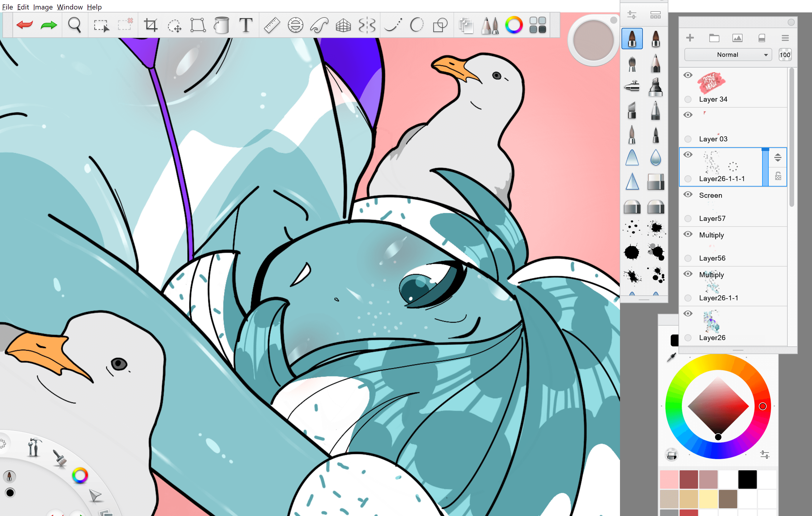This screenshot has height=516, width=812.
Task: Open the Color Editor wheel icon
Action: click(513, 25)
